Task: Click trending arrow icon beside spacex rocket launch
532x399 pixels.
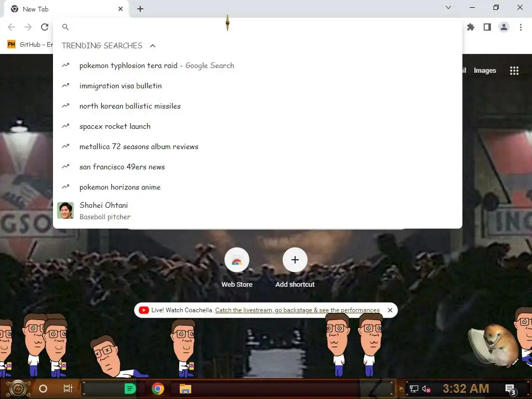Action: point(65,126)
